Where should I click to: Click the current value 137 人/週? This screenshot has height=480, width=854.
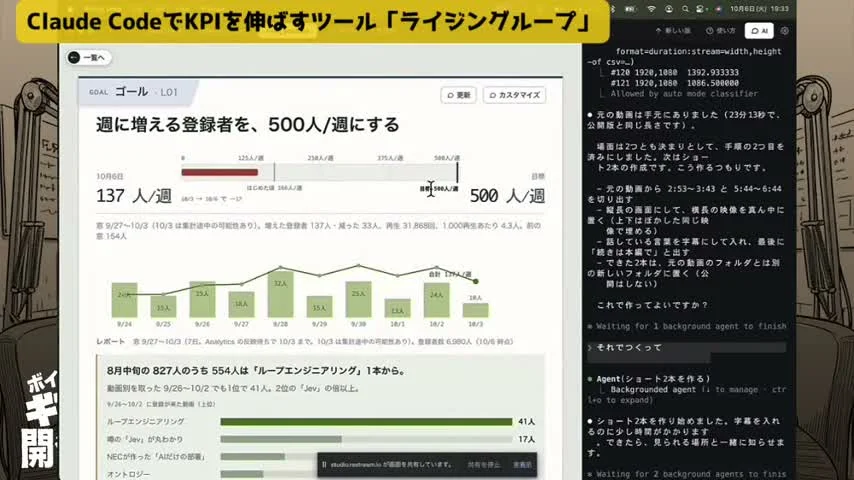[134, 196]
